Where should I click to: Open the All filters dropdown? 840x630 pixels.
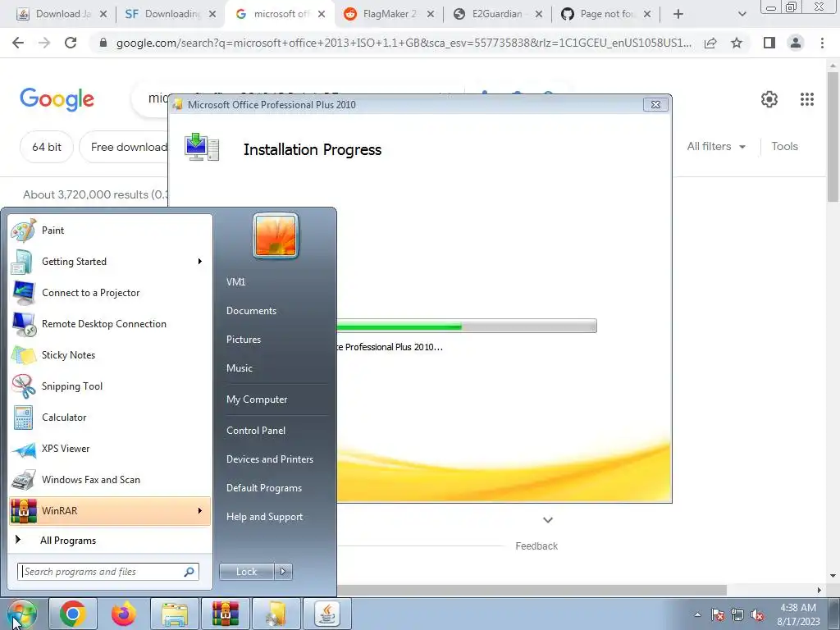coord(716,146)
